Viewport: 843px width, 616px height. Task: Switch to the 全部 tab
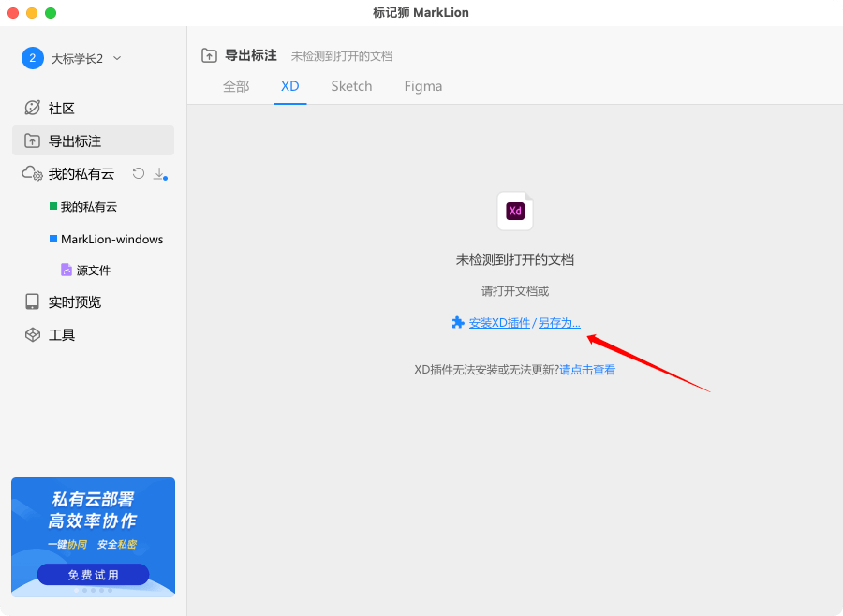pos(236,86)
